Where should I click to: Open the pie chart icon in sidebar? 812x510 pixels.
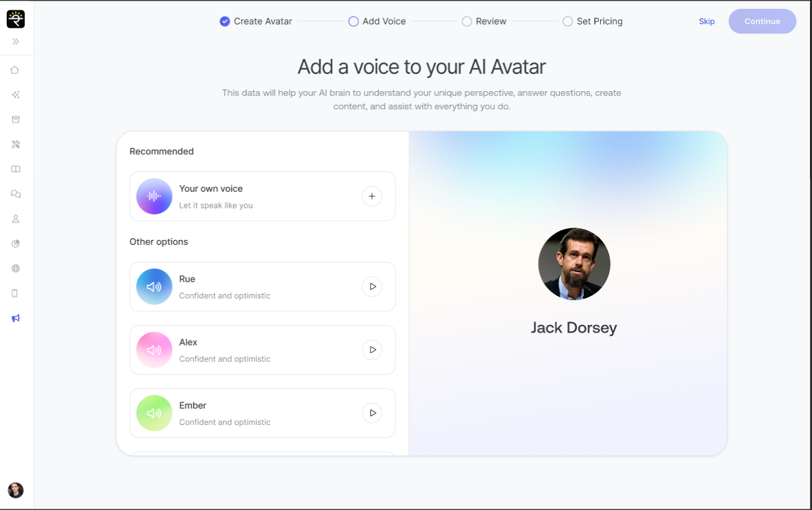click(16, 243)
